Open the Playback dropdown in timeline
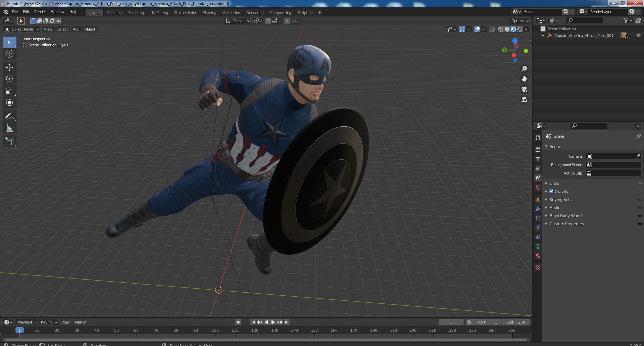 [x=27, y=322]
